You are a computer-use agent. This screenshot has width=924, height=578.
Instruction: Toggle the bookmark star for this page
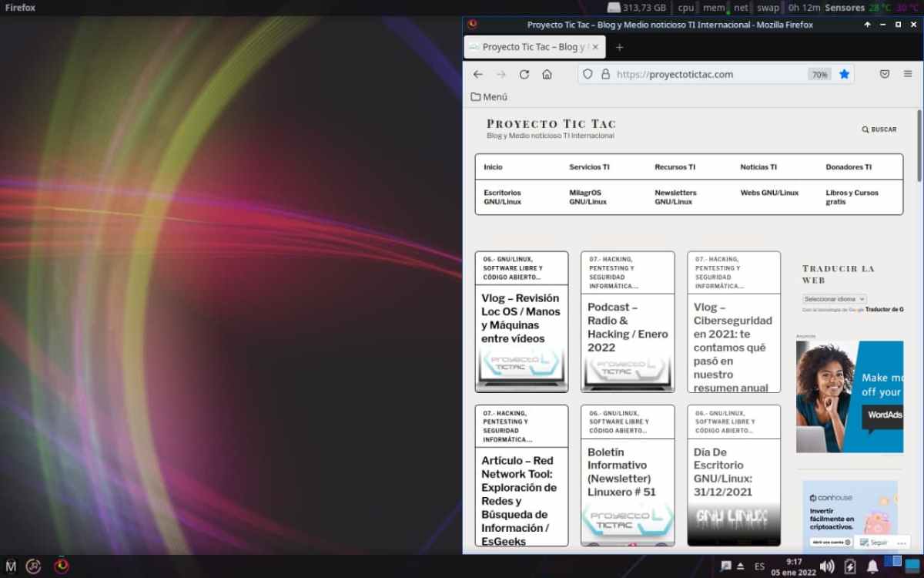point(844,75)
